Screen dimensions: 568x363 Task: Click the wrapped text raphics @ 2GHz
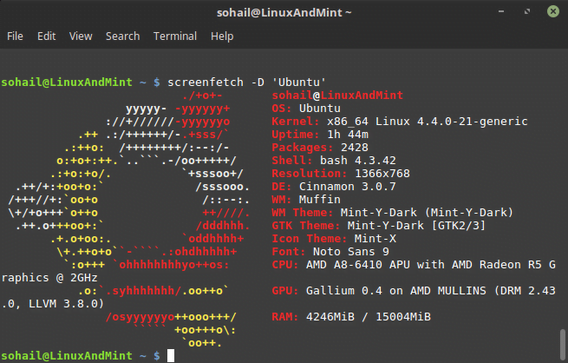(x=50, y=278)
